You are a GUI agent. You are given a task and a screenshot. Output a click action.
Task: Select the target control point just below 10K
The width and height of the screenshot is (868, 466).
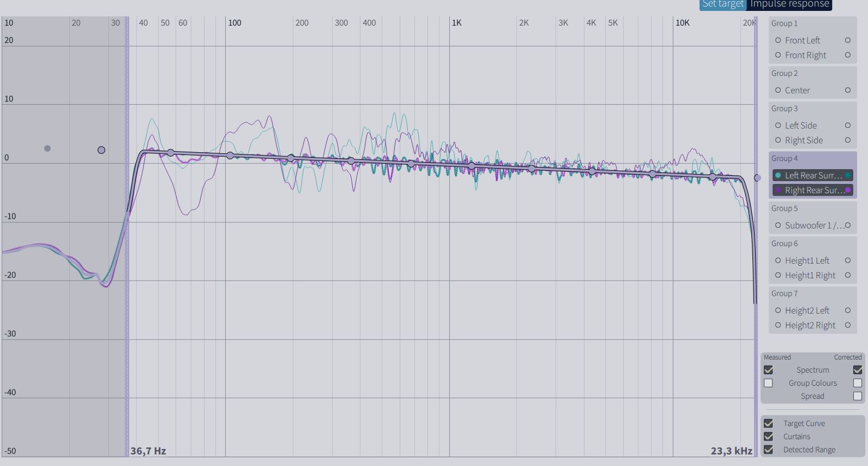pos(653,174)
